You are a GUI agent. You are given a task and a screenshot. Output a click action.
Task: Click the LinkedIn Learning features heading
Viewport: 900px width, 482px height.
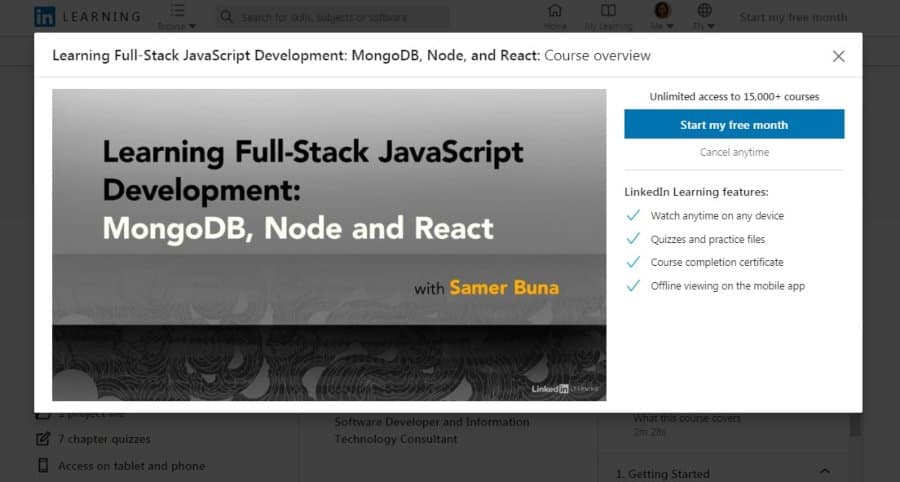click(696, 192)
